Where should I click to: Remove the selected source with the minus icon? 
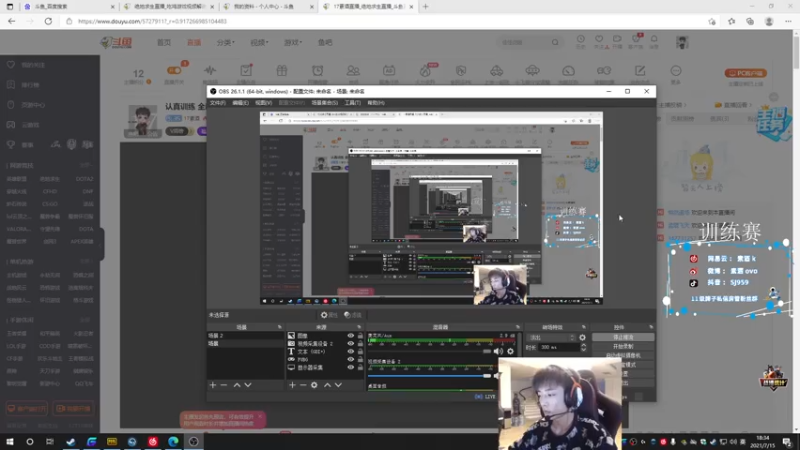click(303, 385)
